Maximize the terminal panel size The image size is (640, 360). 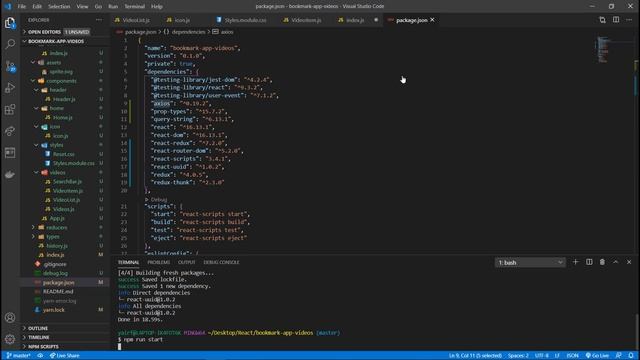(x=616, y=262)
